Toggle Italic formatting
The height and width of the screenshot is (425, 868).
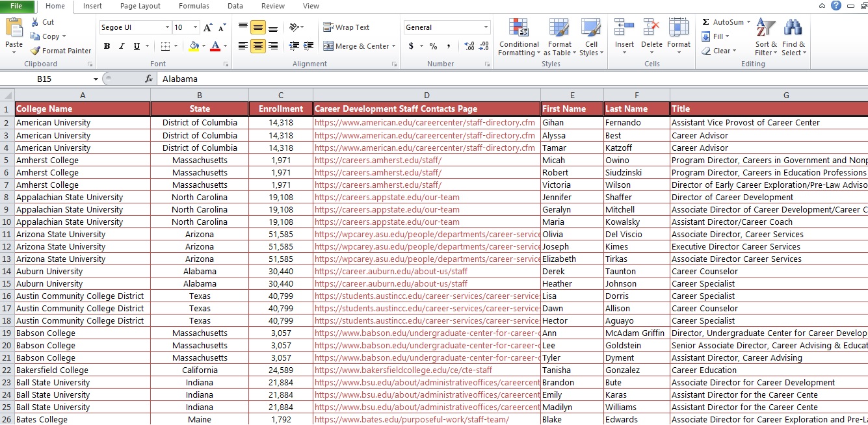[x=122, y=46]
